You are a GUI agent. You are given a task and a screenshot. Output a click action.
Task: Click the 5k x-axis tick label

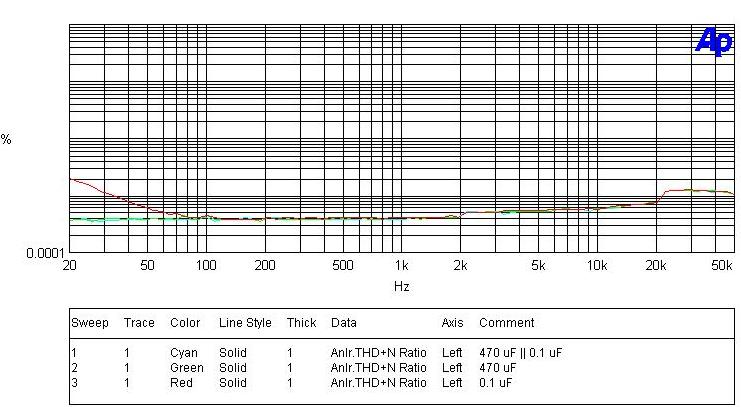click(538, 266)
